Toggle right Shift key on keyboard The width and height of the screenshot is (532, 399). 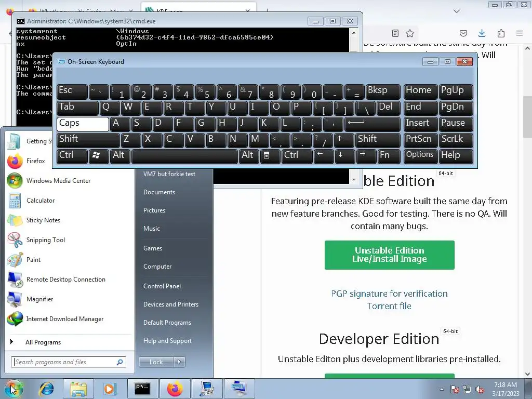click(x=378, y=140)
